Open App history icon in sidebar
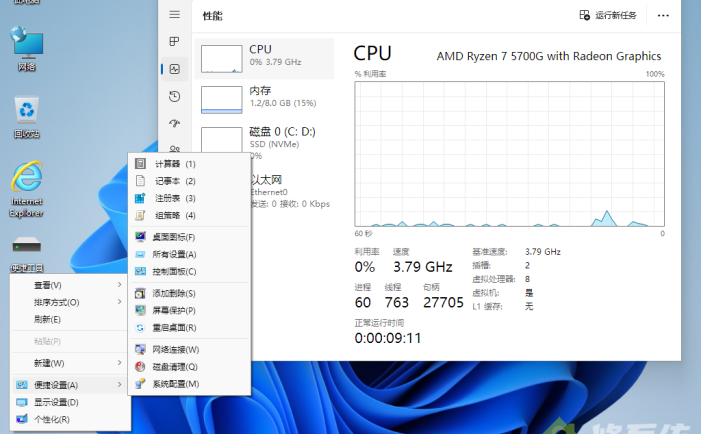 click(175, 96)
